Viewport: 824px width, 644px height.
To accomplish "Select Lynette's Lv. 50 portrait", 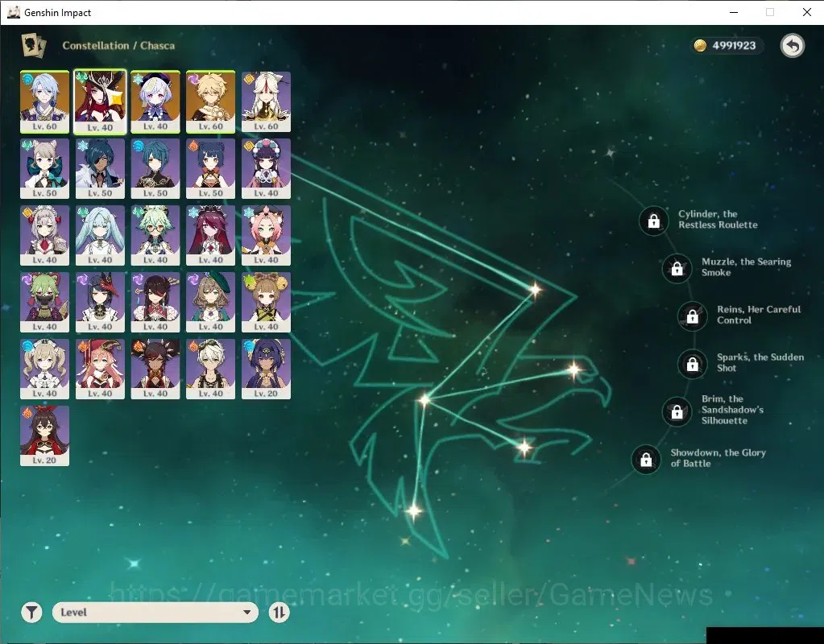I will [x=44, y=168].
